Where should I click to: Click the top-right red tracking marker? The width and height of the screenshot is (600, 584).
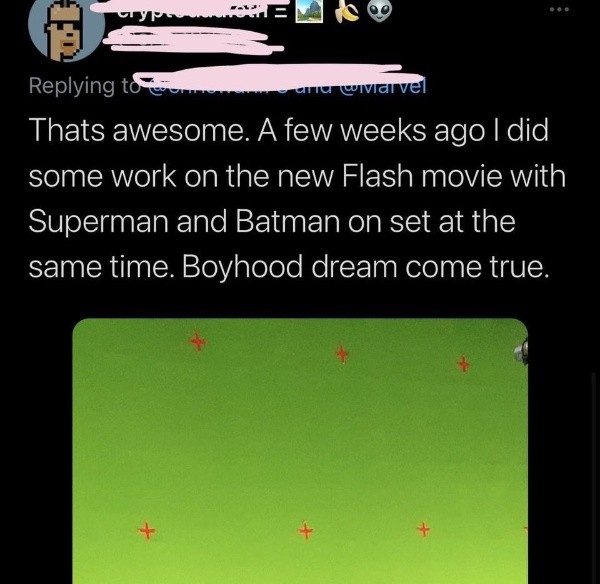click(463, 364)
